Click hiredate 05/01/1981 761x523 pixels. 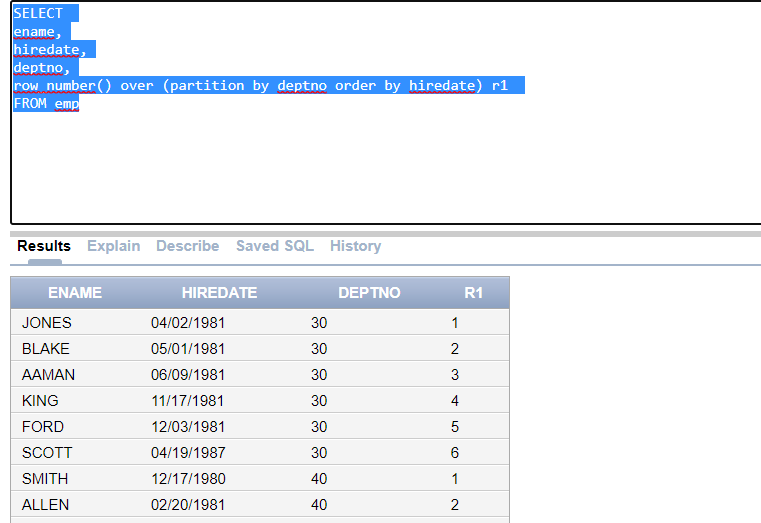188,349
